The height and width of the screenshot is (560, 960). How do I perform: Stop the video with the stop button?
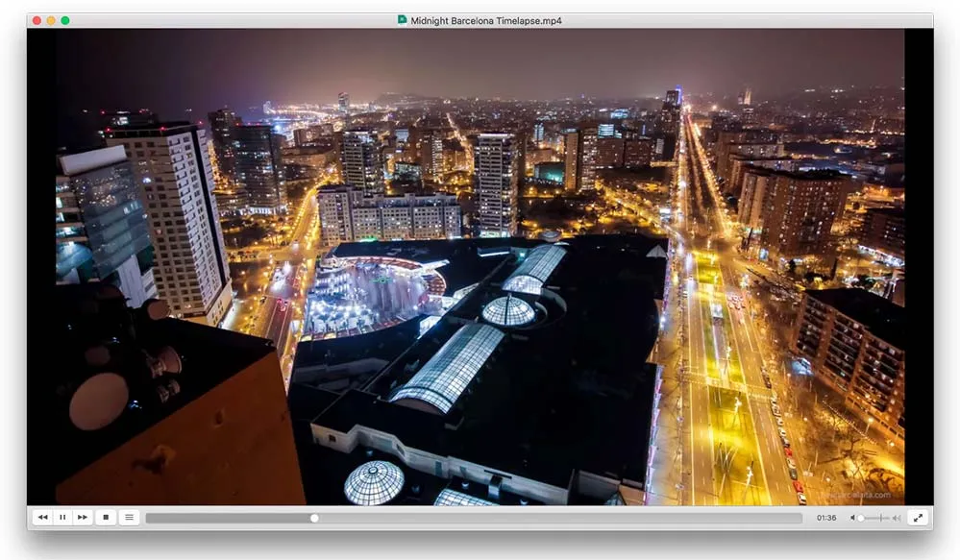pyautogui.click(x=106, y=517)
